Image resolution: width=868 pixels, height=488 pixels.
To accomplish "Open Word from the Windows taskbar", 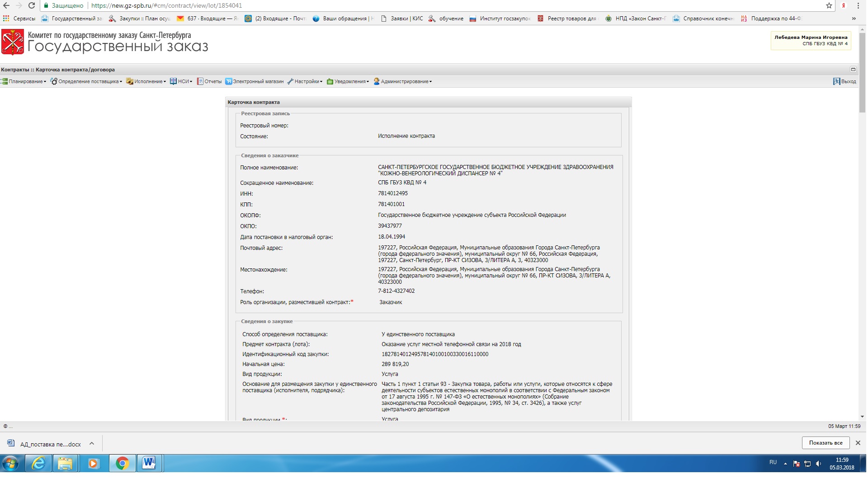I will point(149,464).
